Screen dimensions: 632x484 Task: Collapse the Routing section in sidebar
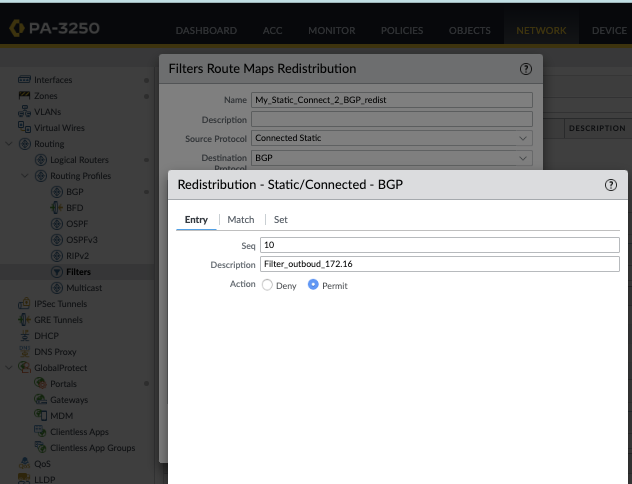(10, 144)
